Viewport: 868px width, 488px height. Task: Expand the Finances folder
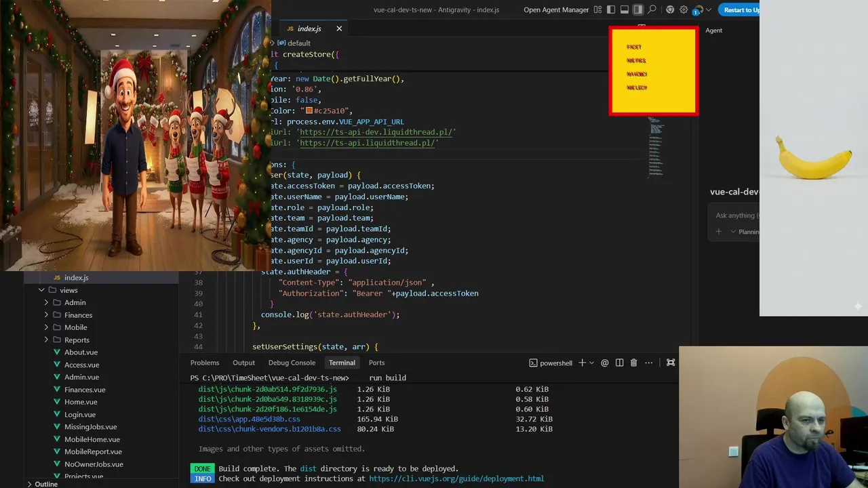[x=102, y=315]
